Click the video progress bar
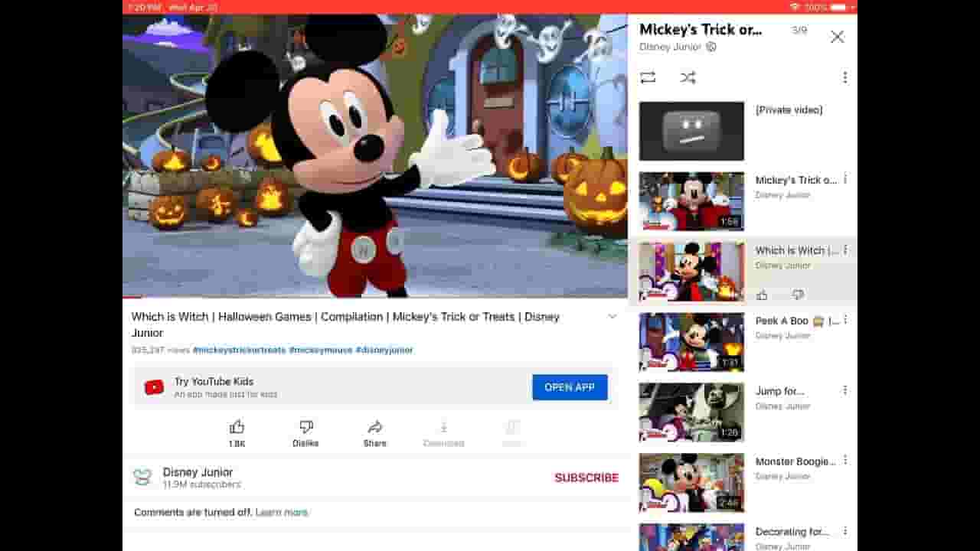The width and height of the screenshot is (980, 551). pos(374,297)
